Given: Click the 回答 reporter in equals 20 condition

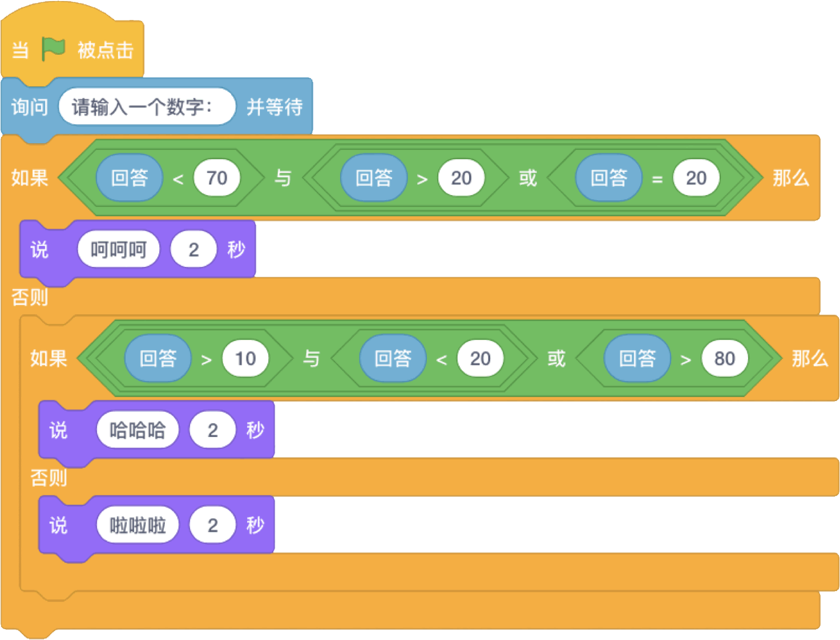Looking at the screenshot, I should (x=609, y=178).
